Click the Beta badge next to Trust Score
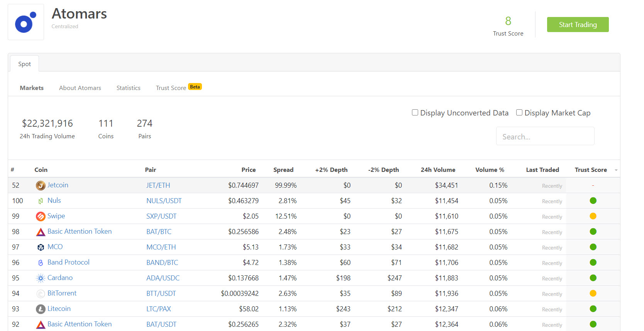Viewport: 644px width, 331px height. tap(195, 87)
